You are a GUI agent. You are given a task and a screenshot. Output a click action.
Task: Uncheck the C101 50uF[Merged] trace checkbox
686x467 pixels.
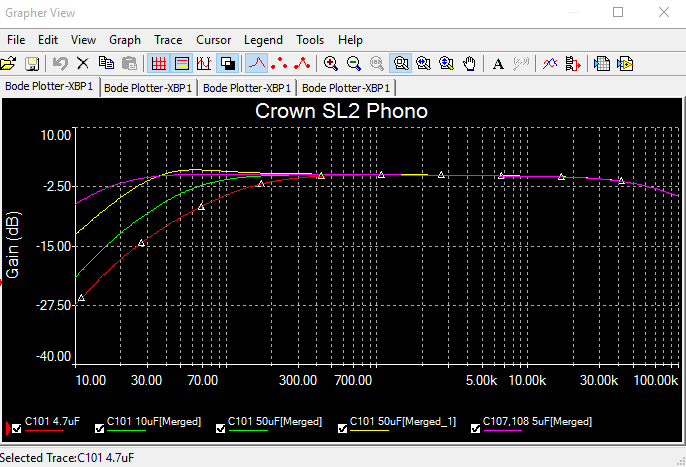(220, 428)
